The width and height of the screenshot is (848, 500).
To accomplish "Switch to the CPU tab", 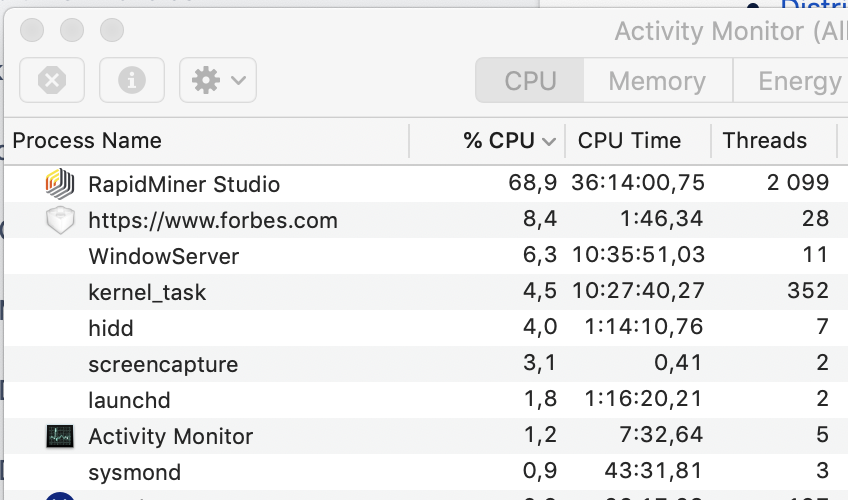I will point(529,81).
